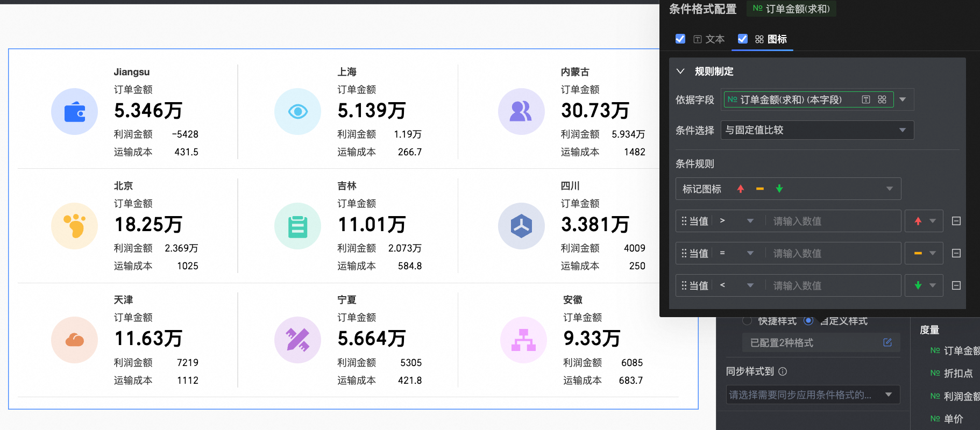This screenshot has width=980, height=430.
Task: Click the 上海 eye icon
Action: pos(297,112)
